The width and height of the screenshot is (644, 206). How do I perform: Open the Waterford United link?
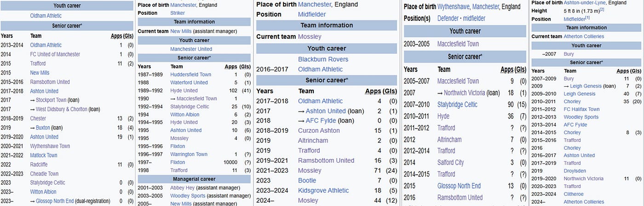click(189, 82)
